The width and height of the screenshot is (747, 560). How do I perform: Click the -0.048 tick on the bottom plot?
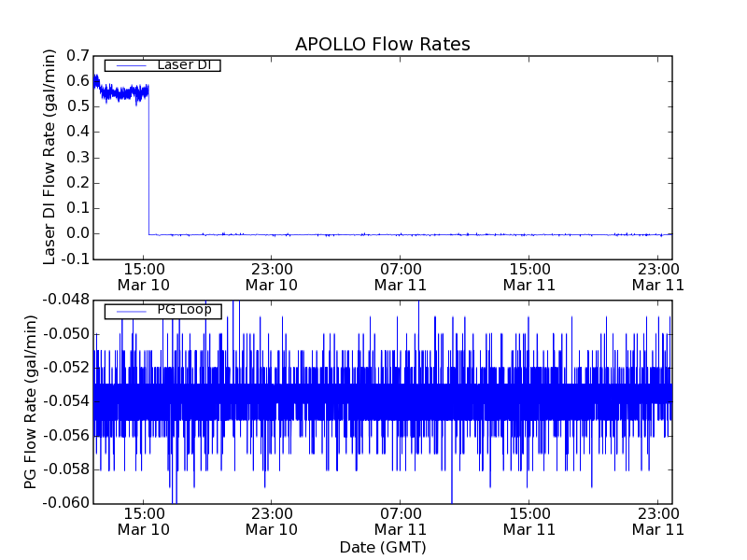tap(63, 300)
